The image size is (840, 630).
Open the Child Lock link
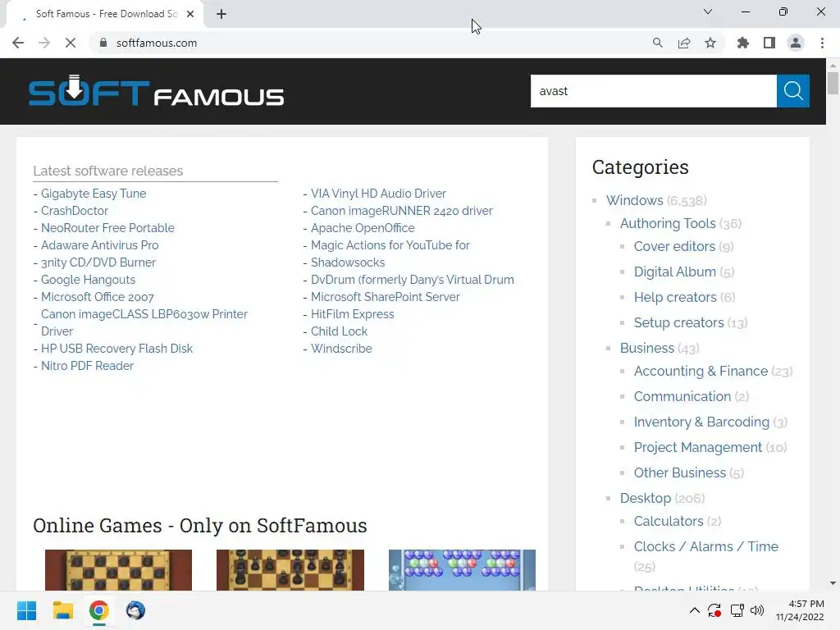click(x=339, y=331)
